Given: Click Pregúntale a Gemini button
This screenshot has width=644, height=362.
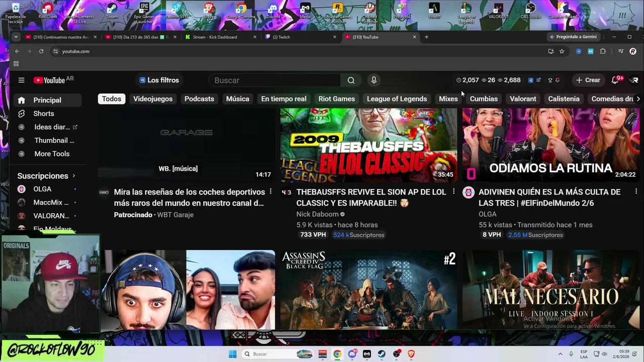Looking at the screenshot, I should click(573, 37).
